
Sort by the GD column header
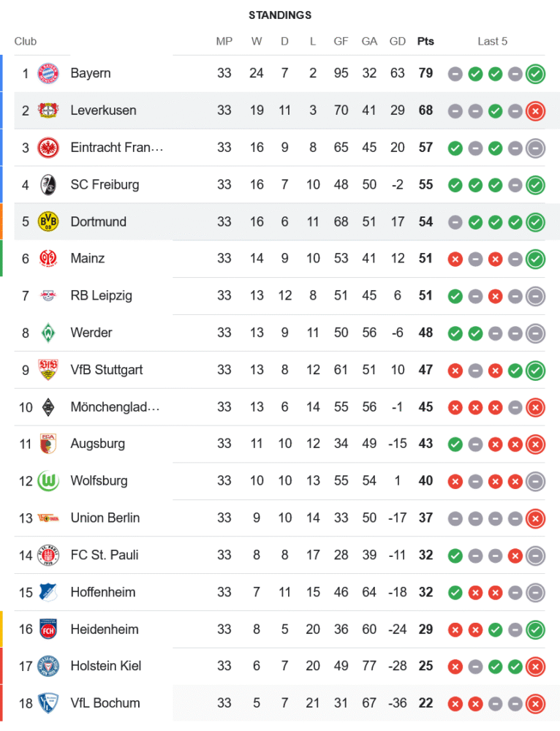(x=398, y=42)
